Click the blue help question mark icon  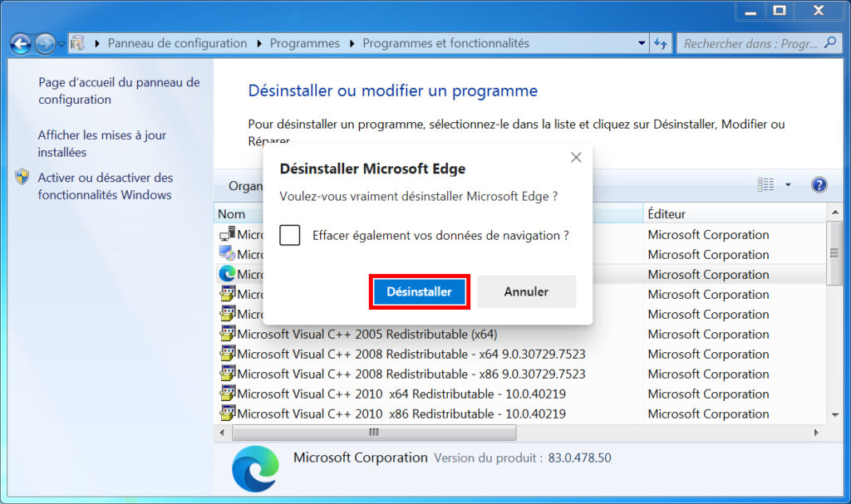coord(819,185)
